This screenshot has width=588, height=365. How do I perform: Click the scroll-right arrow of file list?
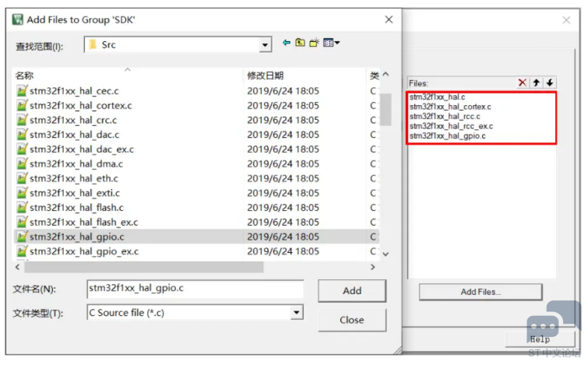click(x=372, y=267)
